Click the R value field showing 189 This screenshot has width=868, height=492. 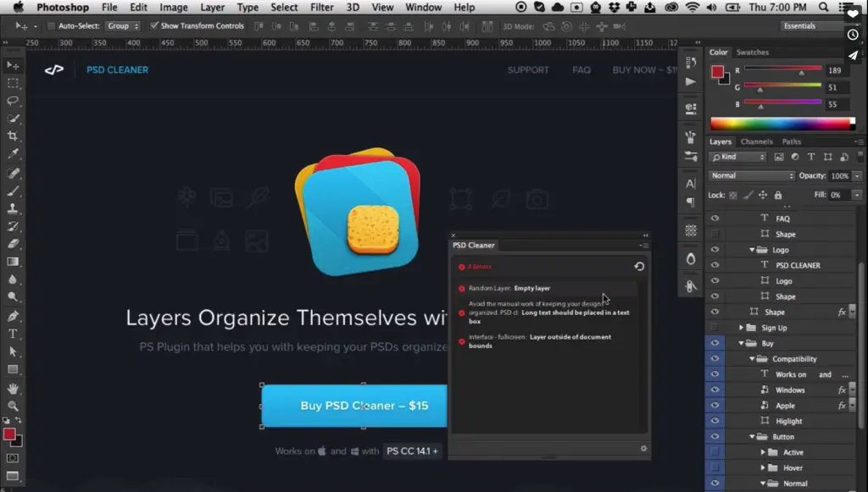[x=836, y=70]
